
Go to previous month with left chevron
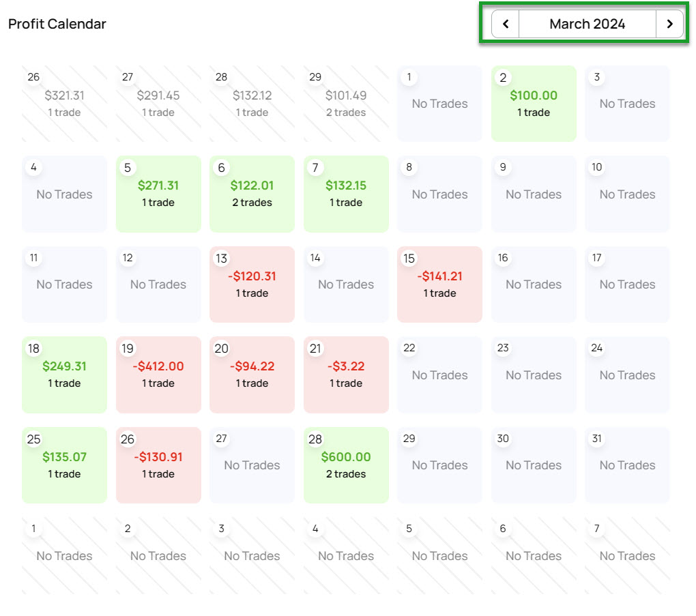click(x=506, y=24)
